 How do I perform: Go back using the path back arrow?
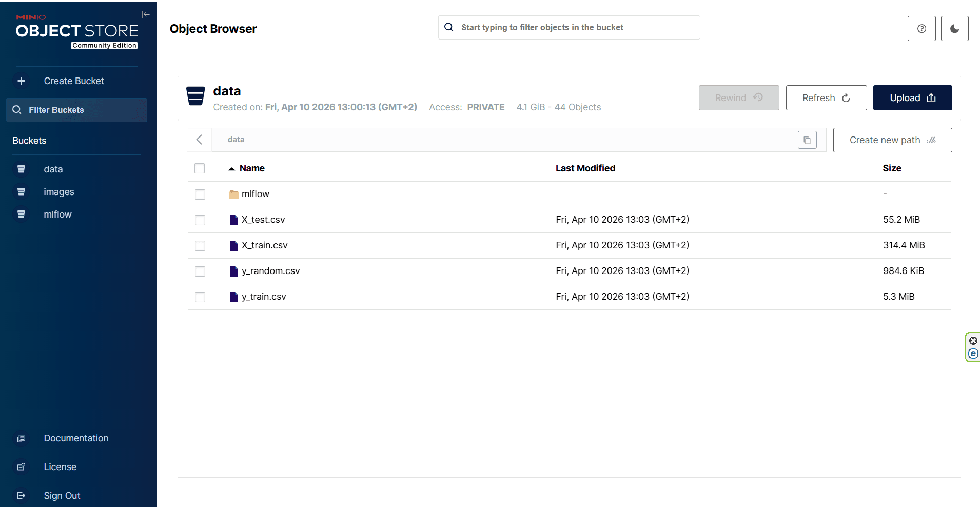199,140
